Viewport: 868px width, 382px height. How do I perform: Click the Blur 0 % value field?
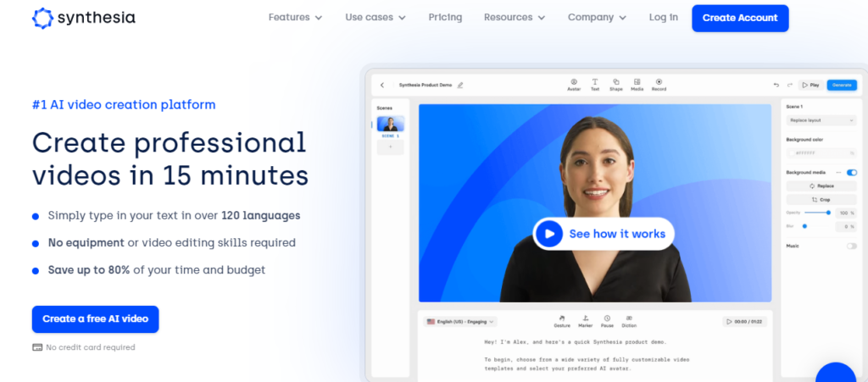click(845, 227)
